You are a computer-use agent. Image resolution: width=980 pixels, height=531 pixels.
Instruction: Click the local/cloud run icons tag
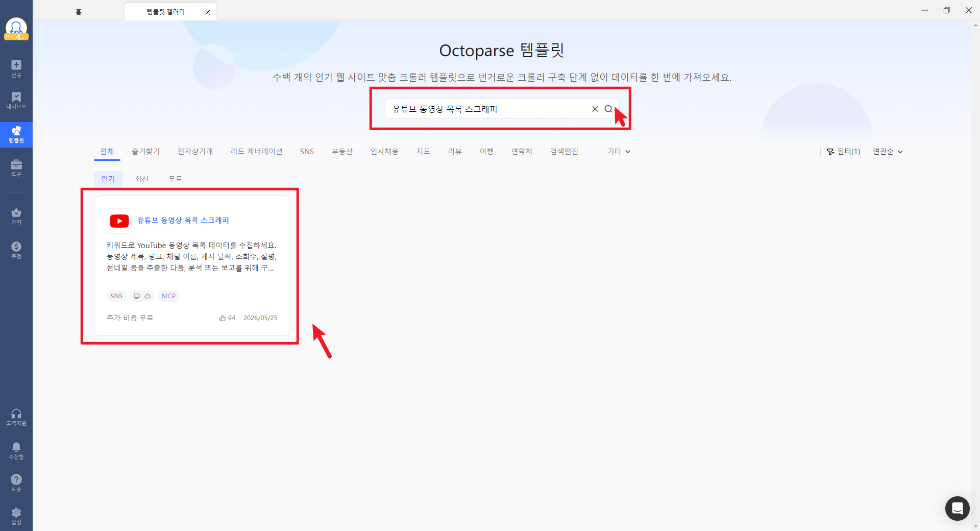point(142,296)
